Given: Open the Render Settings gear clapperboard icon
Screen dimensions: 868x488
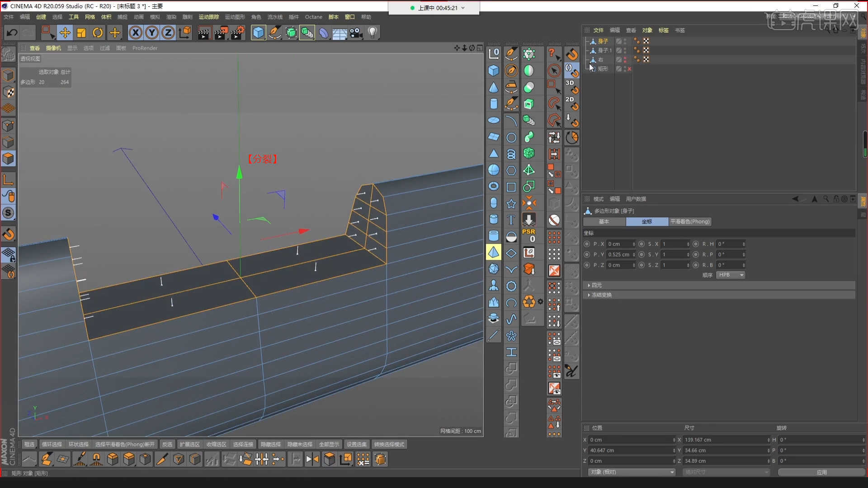Looking at the screenshot, I should 238,33.
